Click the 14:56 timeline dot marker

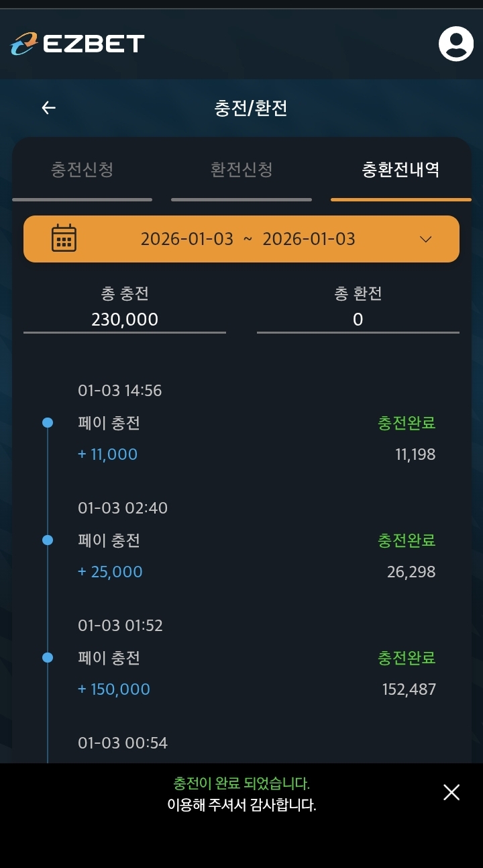(48, 423)
